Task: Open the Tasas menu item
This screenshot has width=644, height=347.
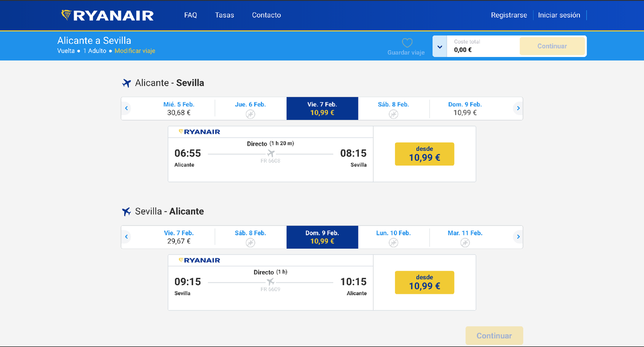Action: [x=224, y=15]
